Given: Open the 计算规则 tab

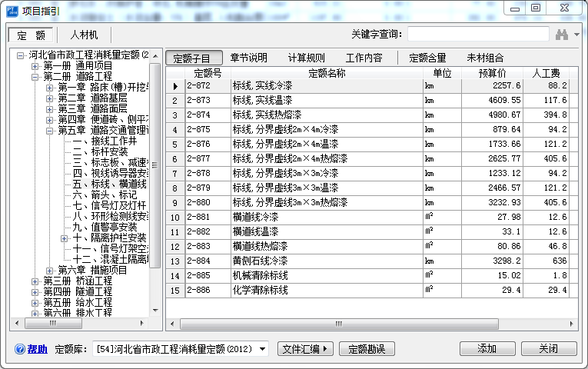Looking at the screenshot, I should tap(307, 58).
